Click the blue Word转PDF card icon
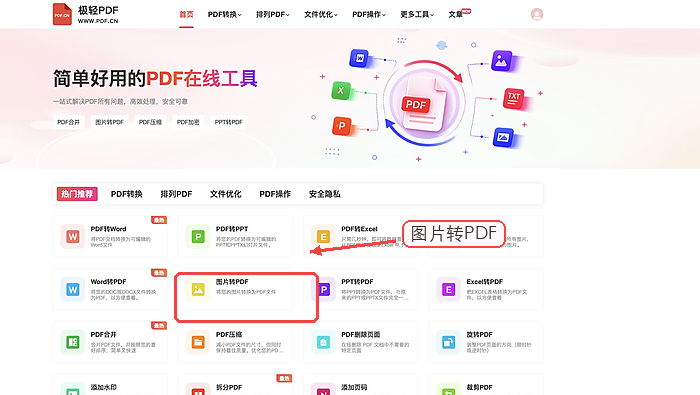700x395 pixels. point(73,289)
